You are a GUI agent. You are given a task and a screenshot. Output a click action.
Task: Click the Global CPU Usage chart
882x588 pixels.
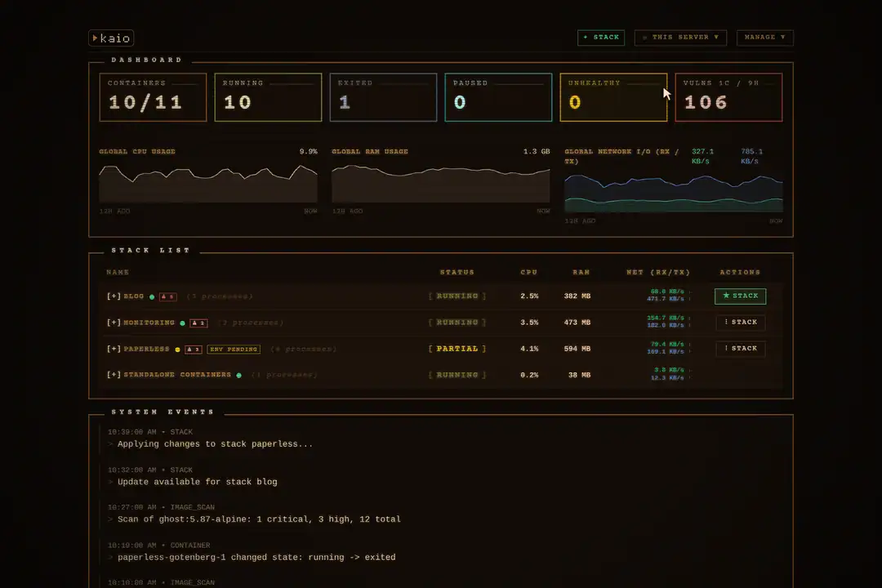click(x=208, y=184)
